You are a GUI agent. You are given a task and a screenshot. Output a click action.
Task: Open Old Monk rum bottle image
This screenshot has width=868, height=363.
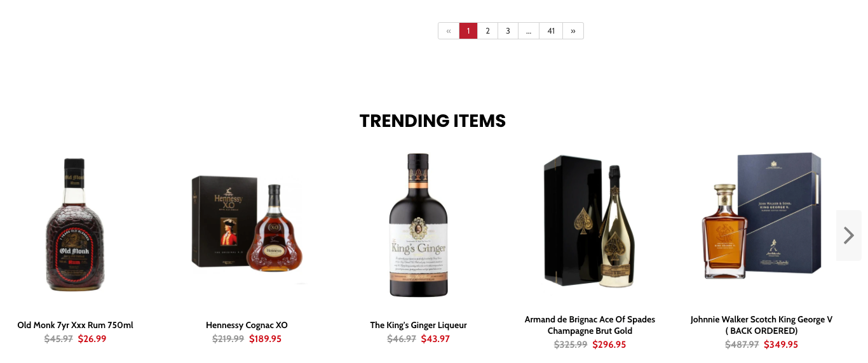75,225
